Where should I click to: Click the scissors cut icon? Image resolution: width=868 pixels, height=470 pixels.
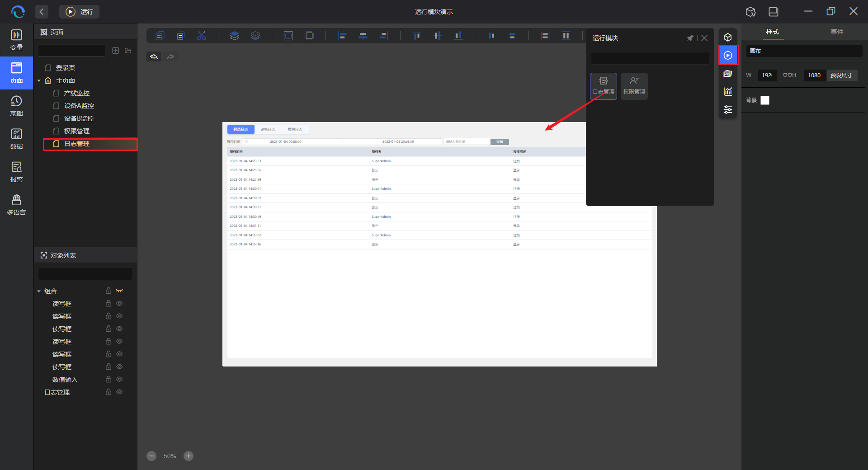pos(202,36)
